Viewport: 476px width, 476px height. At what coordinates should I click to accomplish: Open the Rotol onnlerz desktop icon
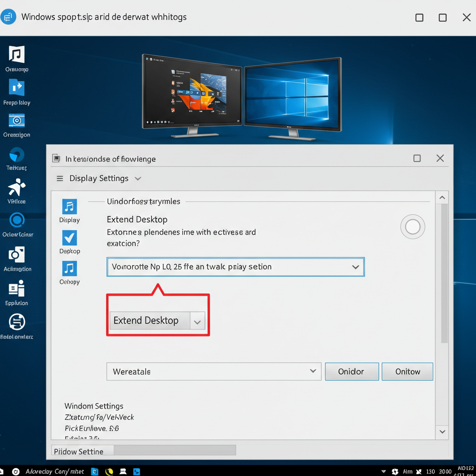coord(17,322)
